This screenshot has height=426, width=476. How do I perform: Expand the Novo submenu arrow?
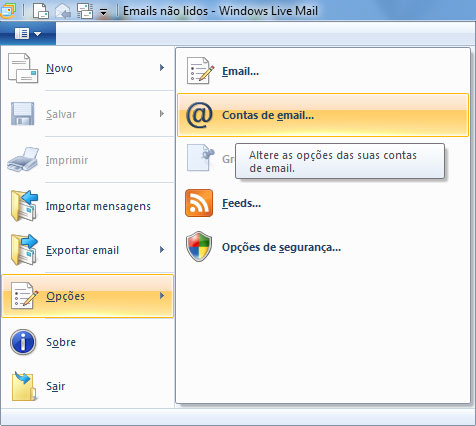(162, 68)
